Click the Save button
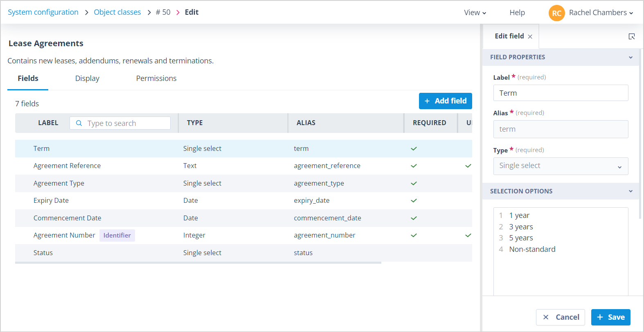The image size is (644, 332). pyautogui.click(x=610, y=317)
